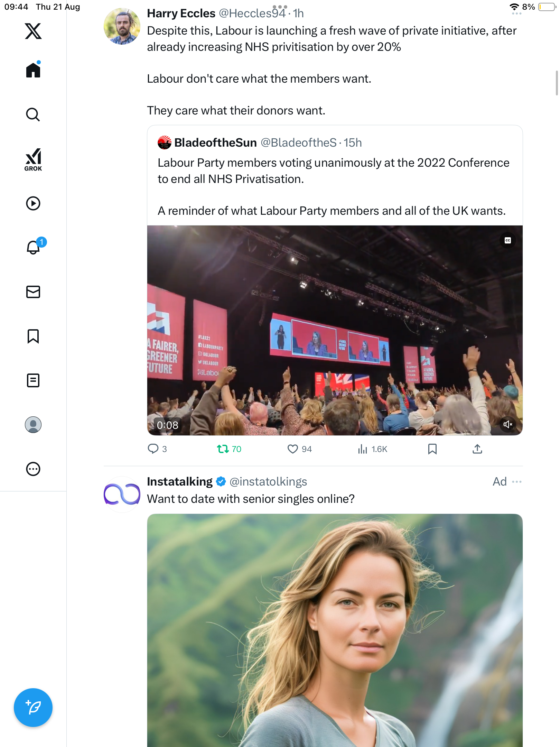Open the video tab play icon
The image size is (560, 747).
tap(33, 203)
